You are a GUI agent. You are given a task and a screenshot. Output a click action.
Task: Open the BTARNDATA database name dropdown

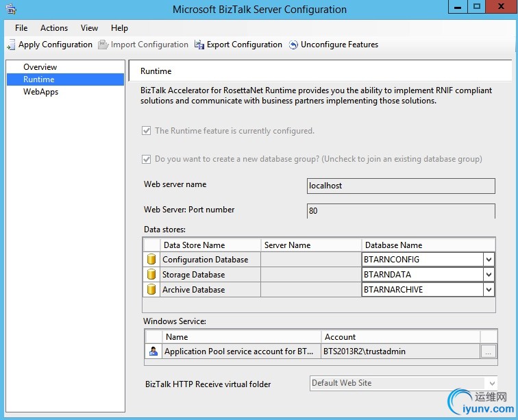pyautogui.click(x=489, y=274)
